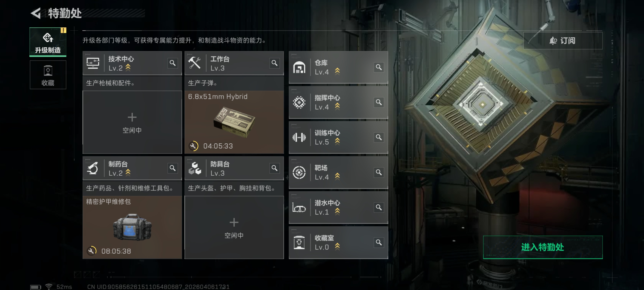Open the 精密护甲维修包 crafting item
The height and width of the screenshot is (290, 644).
132,227
